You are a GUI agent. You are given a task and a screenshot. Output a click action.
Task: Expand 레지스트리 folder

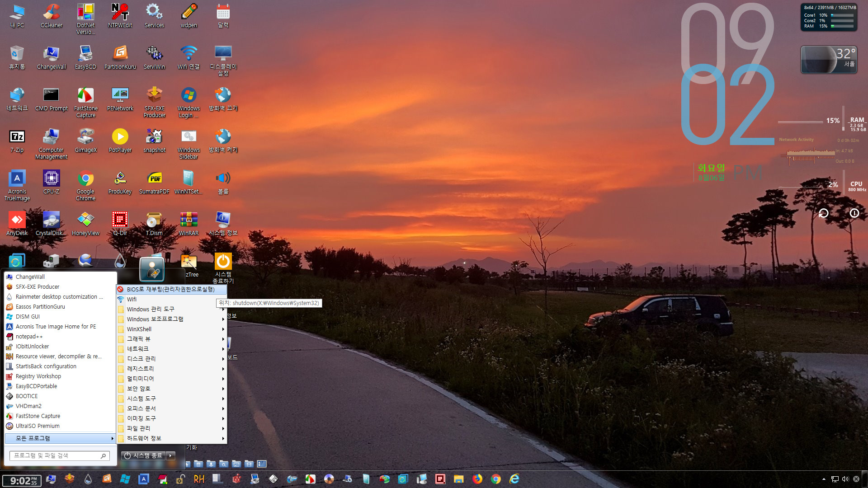(172, 369)
